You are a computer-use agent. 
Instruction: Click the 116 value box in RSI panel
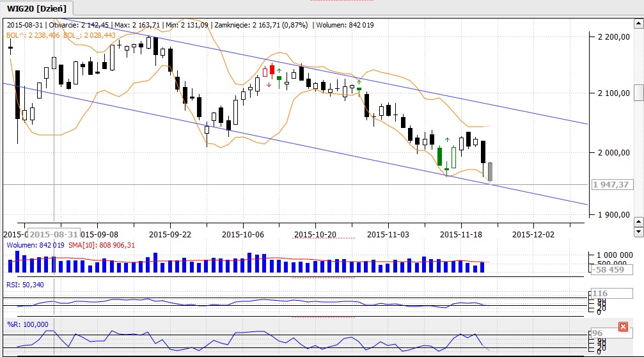coord(600,294)
